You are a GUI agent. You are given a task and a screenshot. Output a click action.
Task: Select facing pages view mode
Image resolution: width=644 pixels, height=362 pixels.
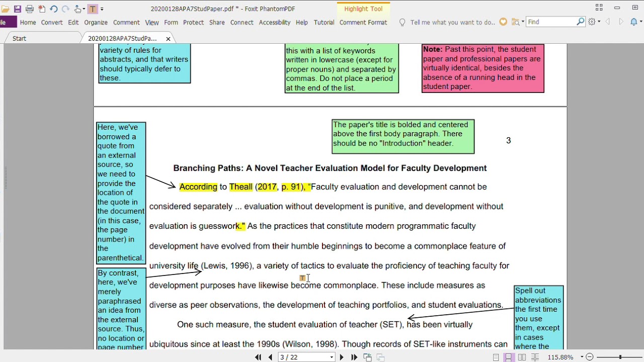point(522,357)
